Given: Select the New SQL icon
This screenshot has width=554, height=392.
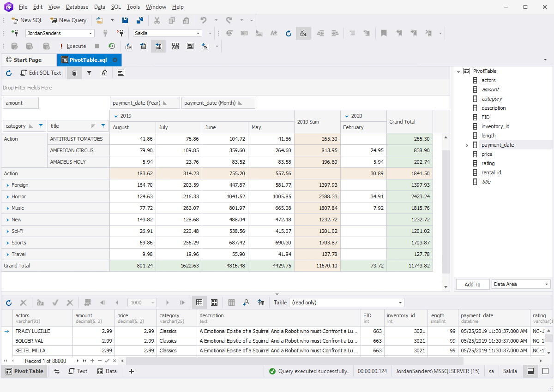Looking at the screenshot, I should (27, 20).
